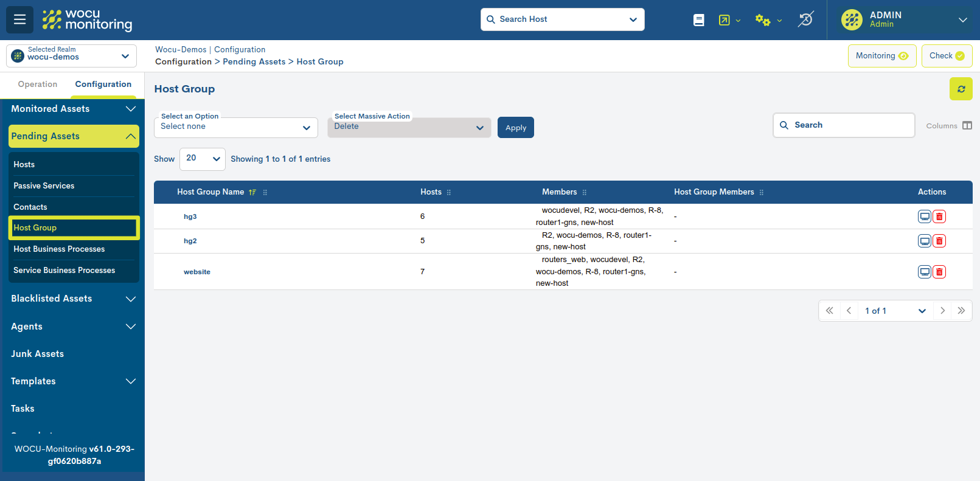The image size is (980, 481).
Task: Open Tasks in the sidebar
Action: 23,409
